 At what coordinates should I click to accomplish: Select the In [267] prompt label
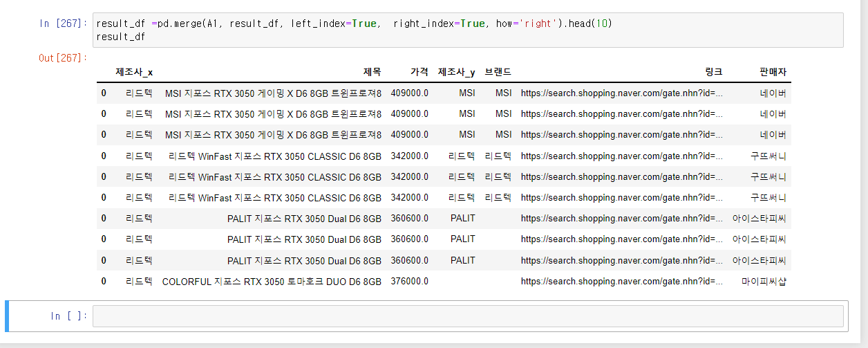tap(63, 24)
